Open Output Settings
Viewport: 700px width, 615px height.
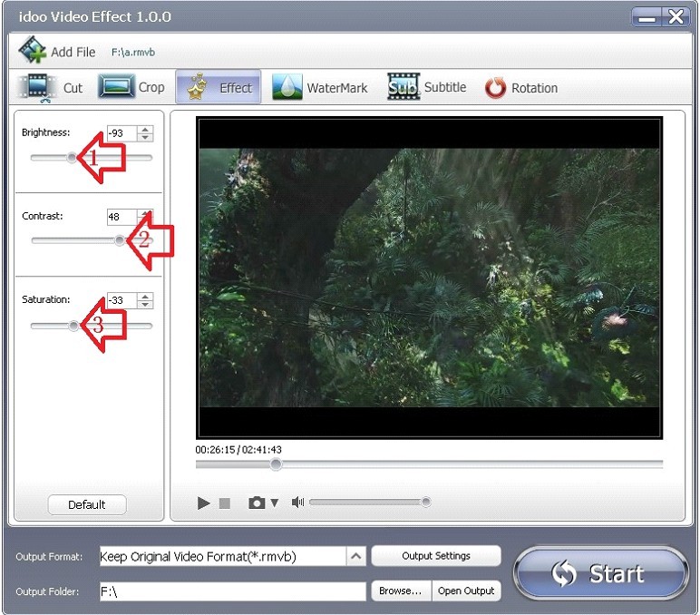click(x=436, y=556)
